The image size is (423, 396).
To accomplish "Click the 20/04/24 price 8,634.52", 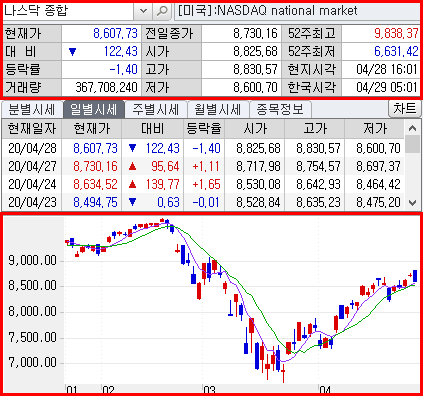I will point(95,184).
